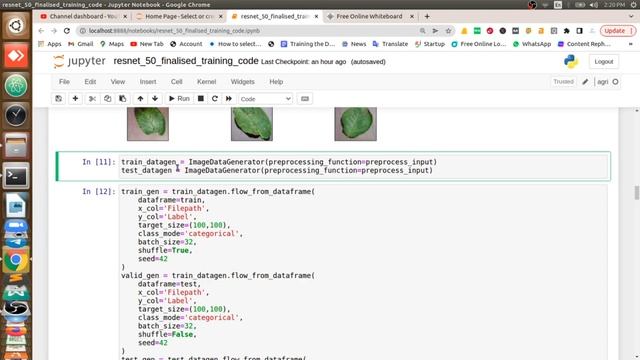This screenshot has width=640, height=360.
Task: Open the cell type Code dropdown
Action: [x=265, y=99]
